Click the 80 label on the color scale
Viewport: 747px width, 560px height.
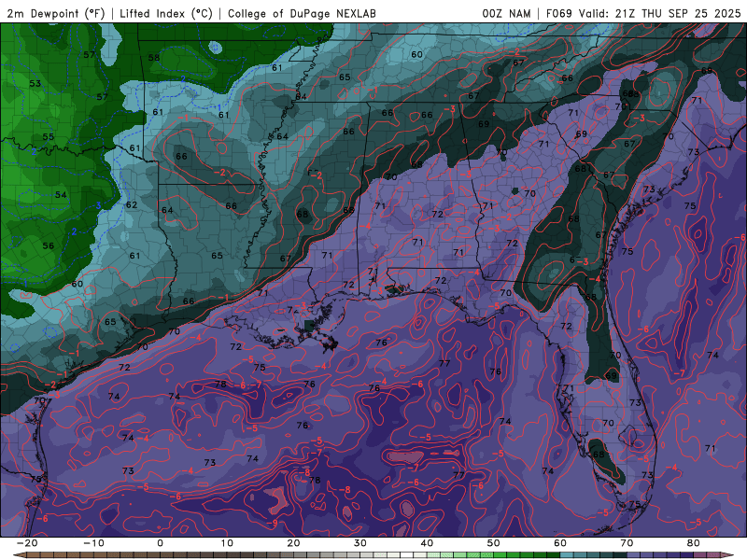click(x=694, y=543)
